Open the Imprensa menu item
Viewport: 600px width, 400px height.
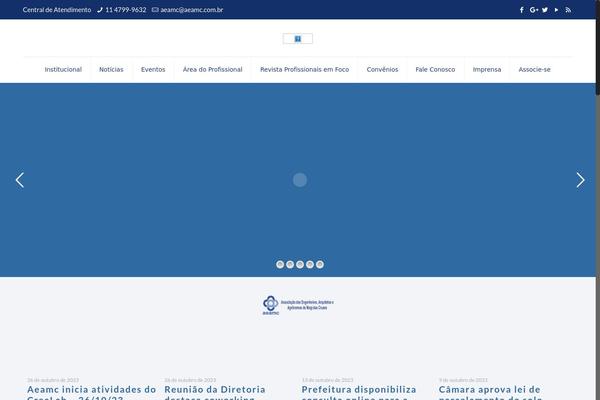(487, 69)
